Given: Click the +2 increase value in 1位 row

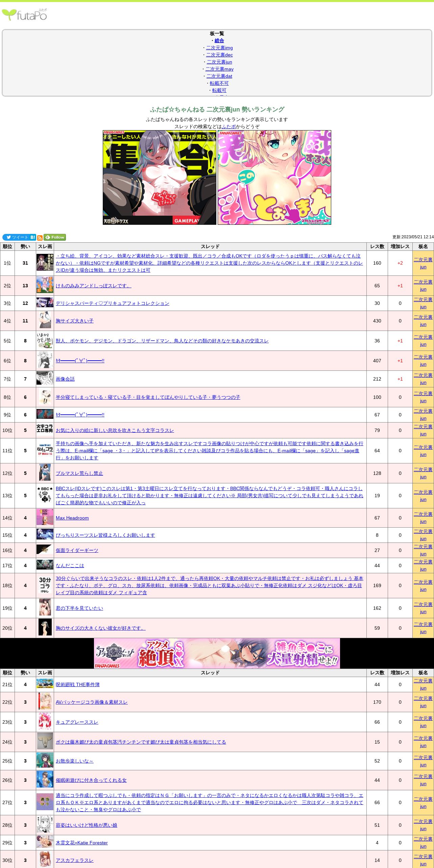Looking at the screenshot, I should (x=400, y=263).
